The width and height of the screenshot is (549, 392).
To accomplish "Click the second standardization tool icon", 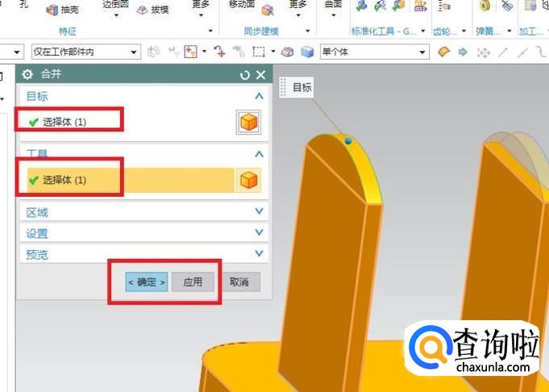I will tap(381, 5).
